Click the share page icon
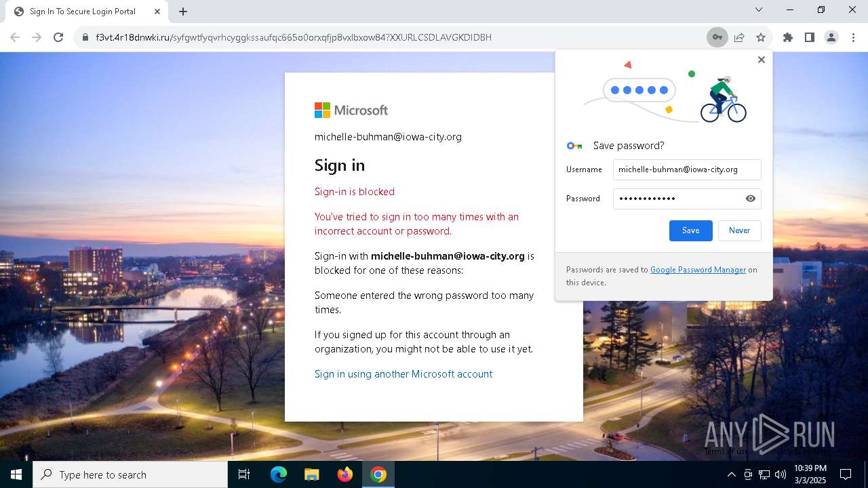 point(739,37)
